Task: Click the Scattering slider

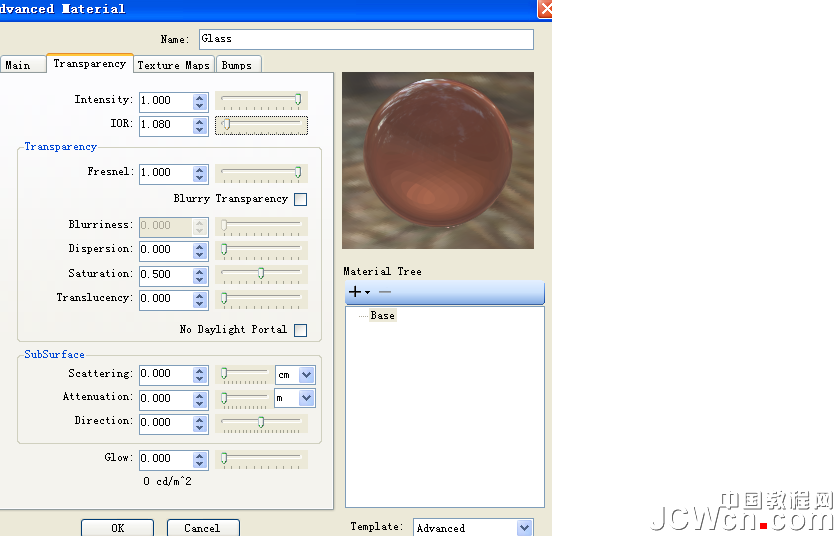Action: click(x=244, y=374)
